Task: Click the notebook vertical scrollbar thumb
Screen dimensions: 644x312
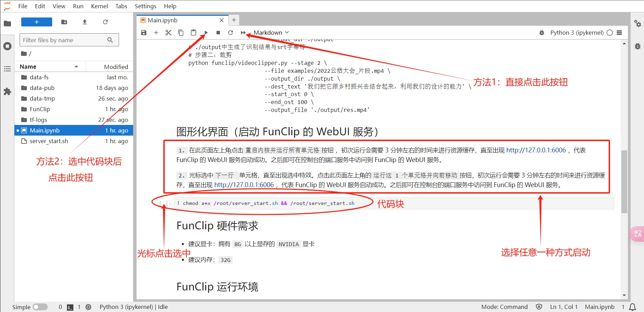Action: [624, 182]
